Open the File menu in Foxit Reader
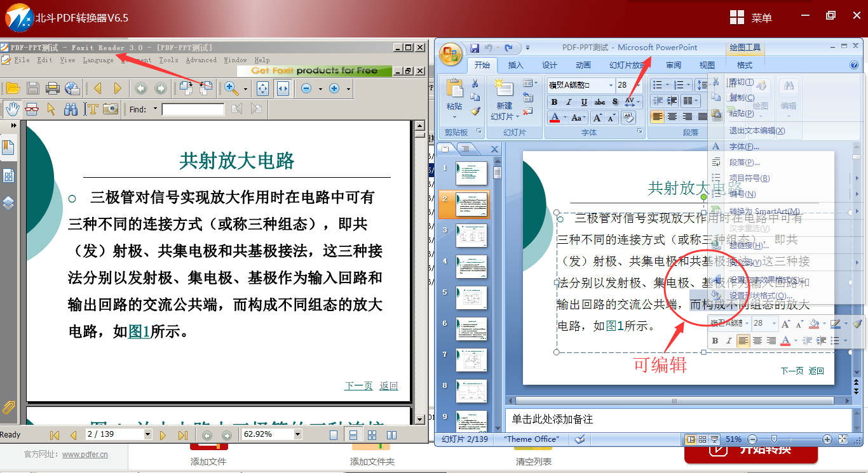 22,60
